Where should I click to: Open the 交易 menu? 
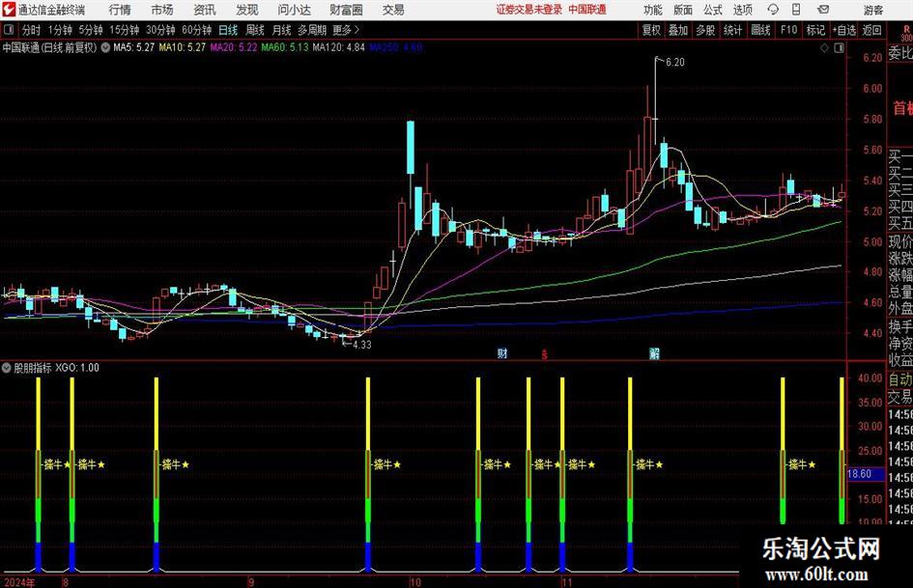click(x=393, y=10)
